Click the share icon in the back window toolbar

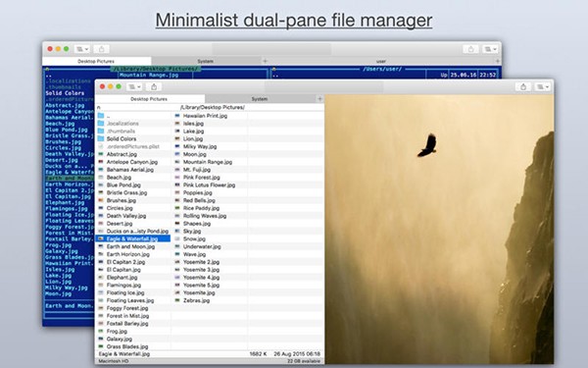coord(101,49)
